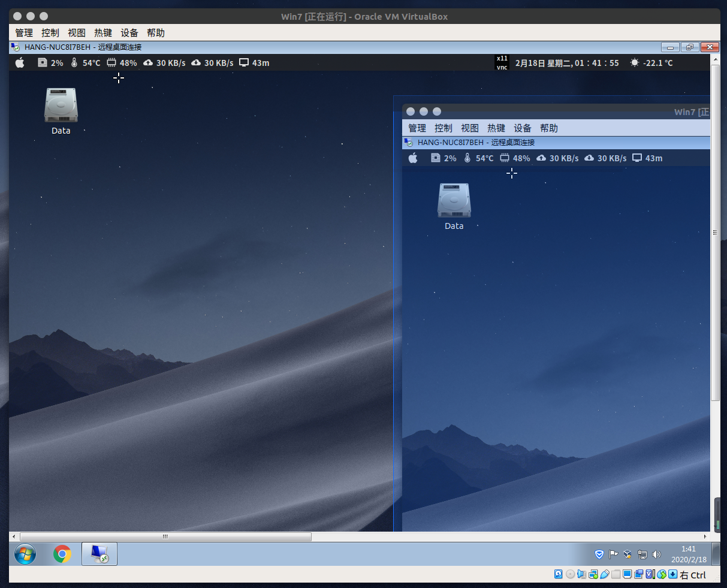The image size is (727, 588).
Task: Click the volume speaker icon in the Windows tray
Action: click(x=656, y=554)
